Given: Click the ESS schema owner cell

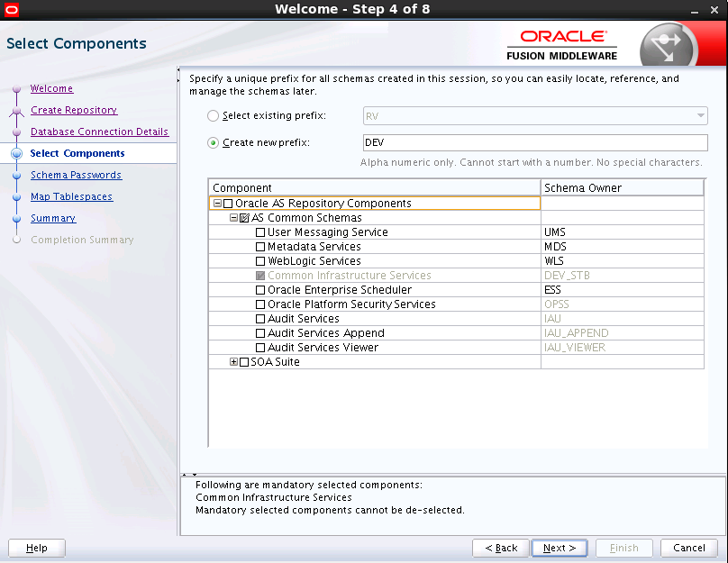Looking at the screenshot, I should 623,290.
